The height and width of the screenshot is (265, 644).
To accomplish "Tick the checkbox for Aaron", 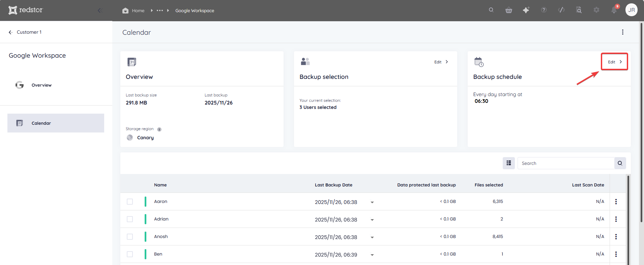I will [130, 202].
